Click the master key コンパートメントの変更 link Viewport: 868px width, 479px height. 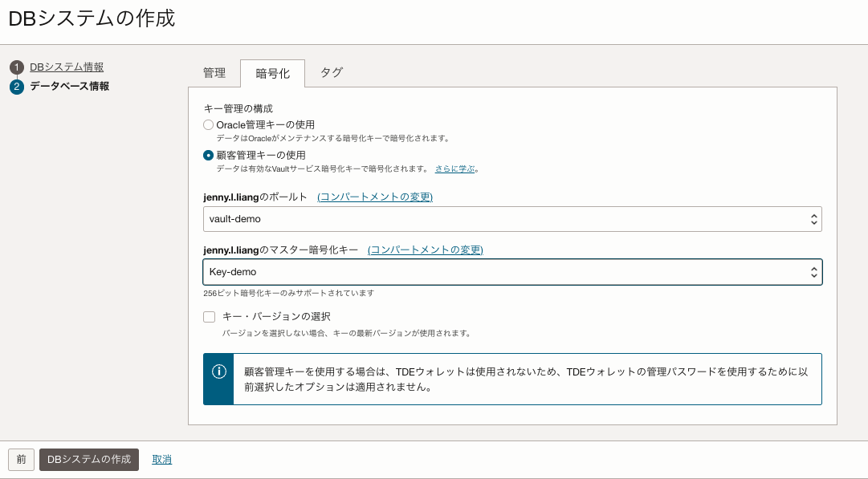[426, 250]
